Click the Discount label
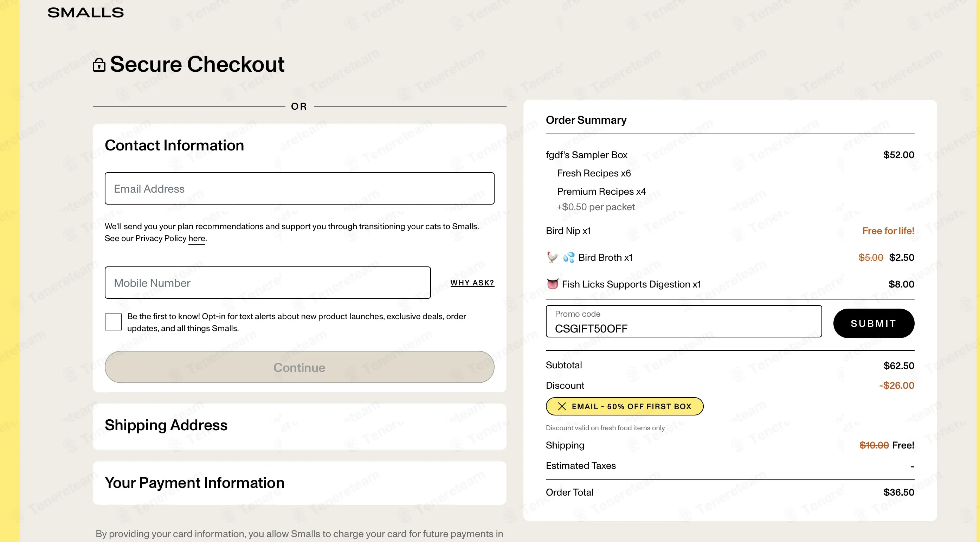Viewport: 980px width, 542px height. pyautogui.click(x=565, y=385)
